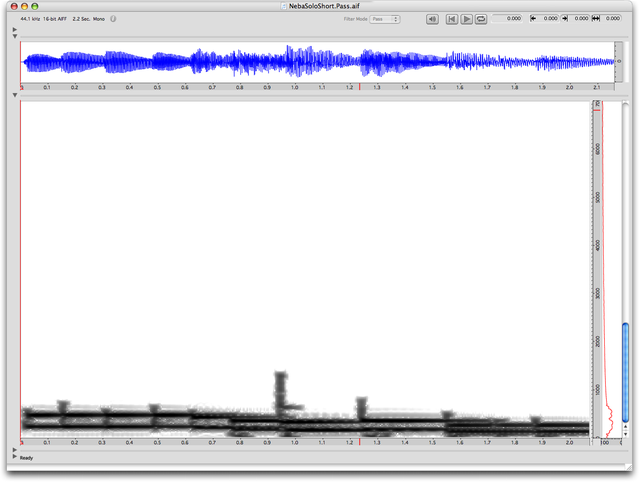Viewport: 639px width, 482px height.
Task: Expand the collapsed panel above the waveform
Action: coord(14,30)
